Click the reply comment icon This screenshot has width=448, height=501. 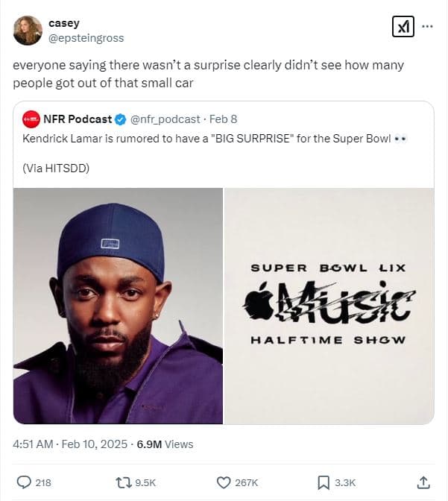coord(24,482)
